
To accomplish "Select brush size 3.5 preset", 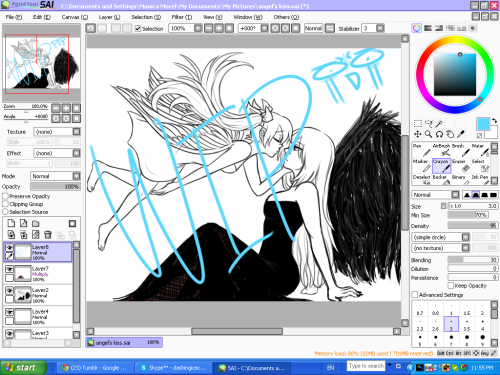I will point(467,325).
